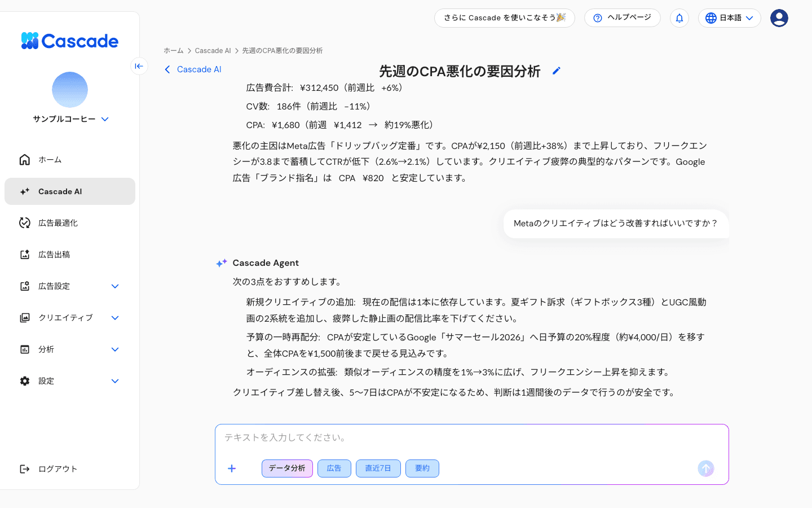Focus the テキストを入力してください input field

click(x=472, y=438)
